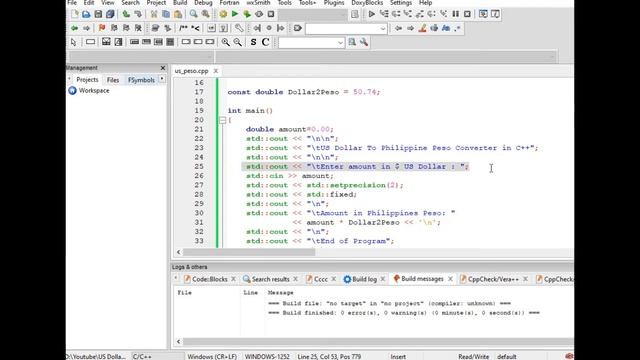640x360 pixels.
Task: Click the Zoom in magnifier icon
Action: point(225,42)
